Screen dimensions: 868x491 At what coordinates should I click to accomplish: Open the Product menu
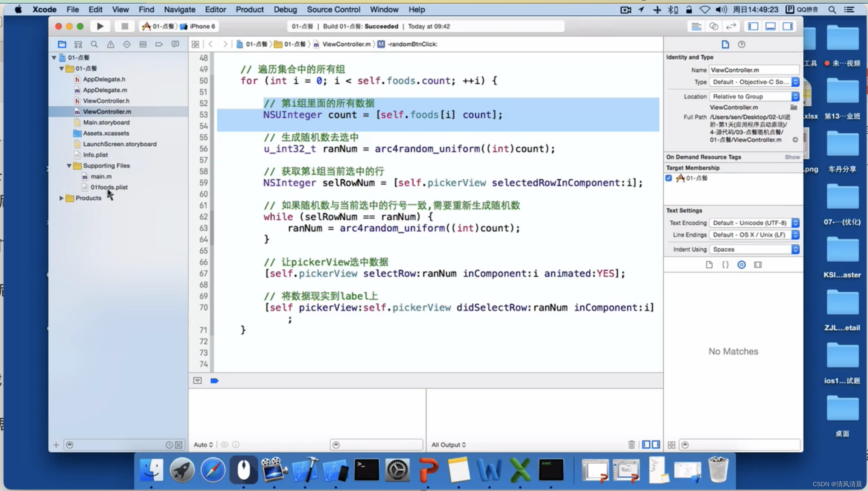tap(250, 9)
